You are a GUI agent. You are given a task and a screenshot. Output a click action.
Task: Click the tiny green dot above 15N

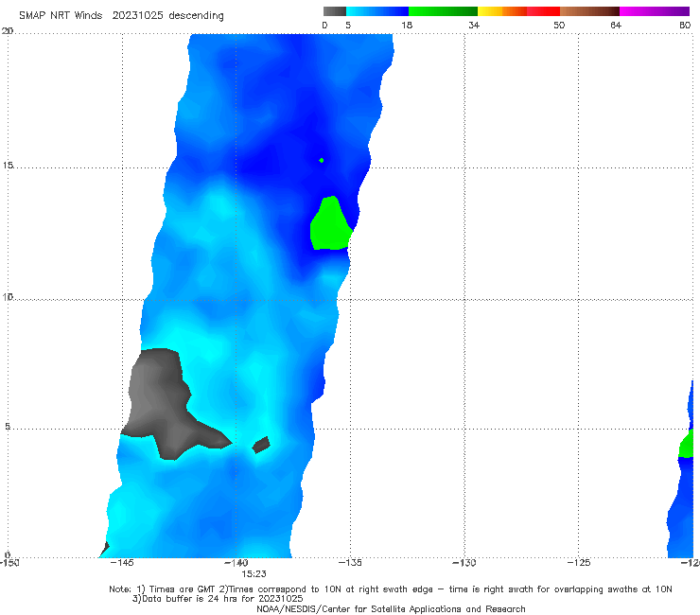pos(322,160)
